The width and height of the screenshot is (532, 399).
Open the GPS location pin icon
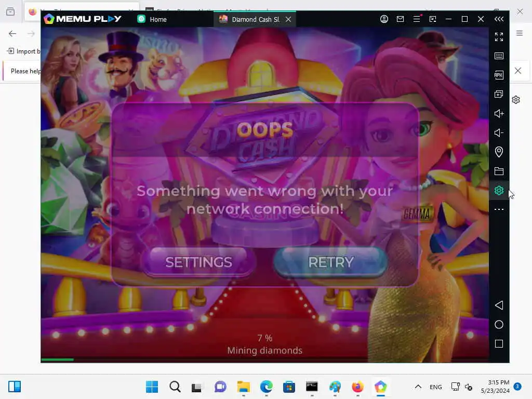(x=499, y=152)
